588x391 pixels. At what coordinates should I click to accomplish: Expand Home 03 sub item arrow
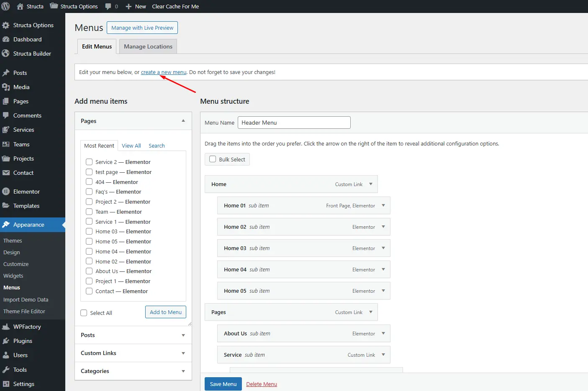(x=383, y=248)
